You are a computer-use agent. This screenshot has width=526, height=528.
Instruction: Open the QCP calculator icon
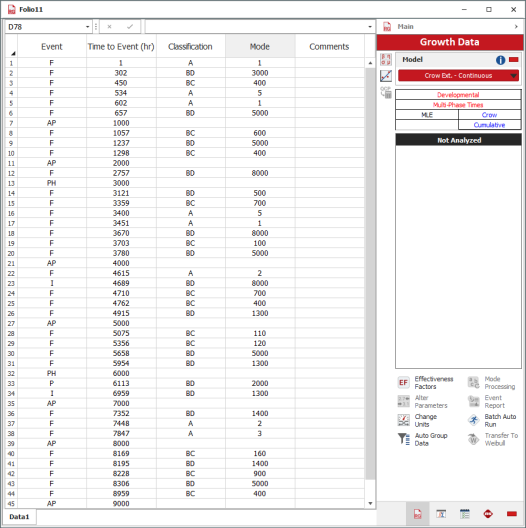(386, 92)
